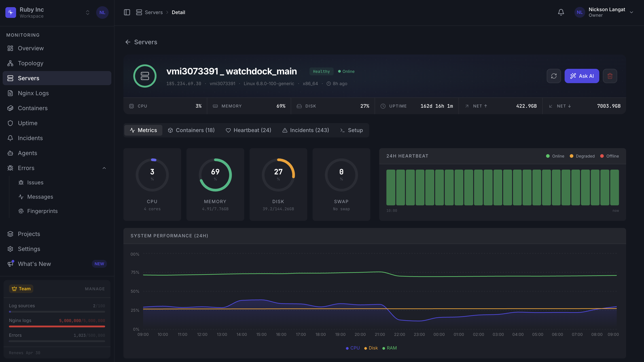Viewport: 644px width, 362px height.
Task: Open Settings in the sidebar
Action: pyautogui.click(x=57, y=249)
